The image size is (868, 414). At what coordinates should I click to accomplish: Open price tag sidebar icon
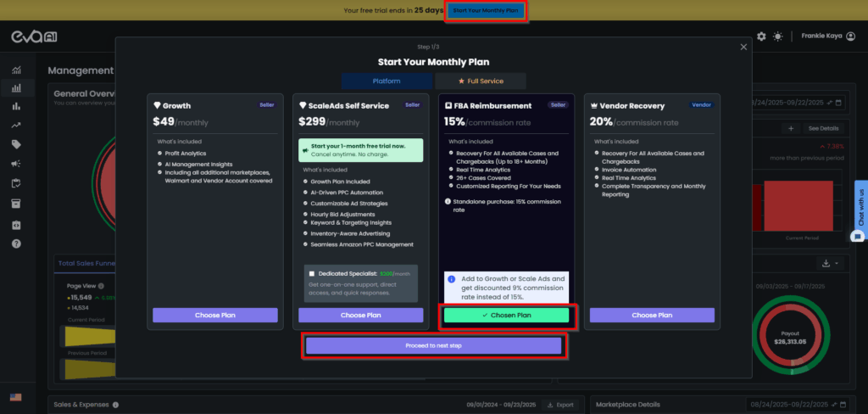point(17,145)
